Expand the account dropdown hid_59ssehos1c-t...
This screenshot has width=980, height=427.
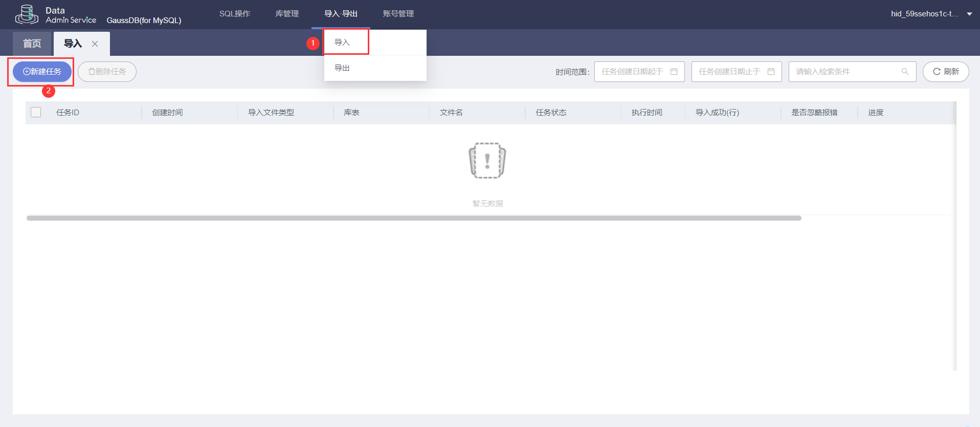[x=969, y=14]
